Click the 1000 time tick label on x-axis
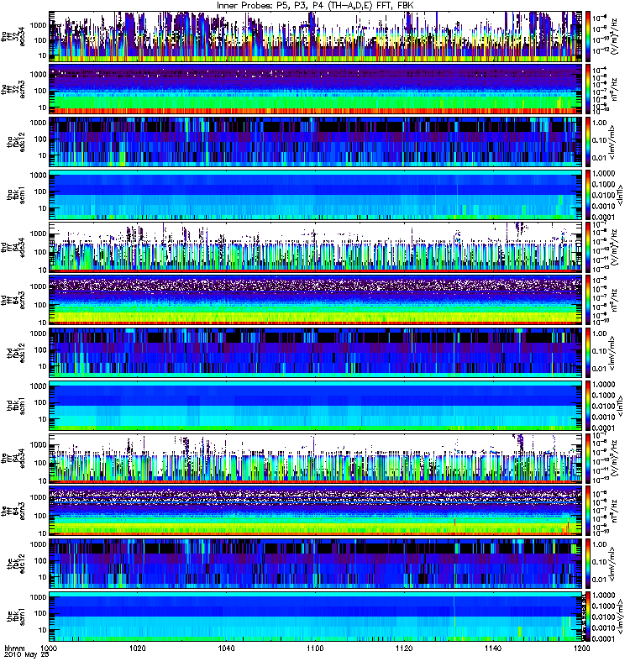 50,648
